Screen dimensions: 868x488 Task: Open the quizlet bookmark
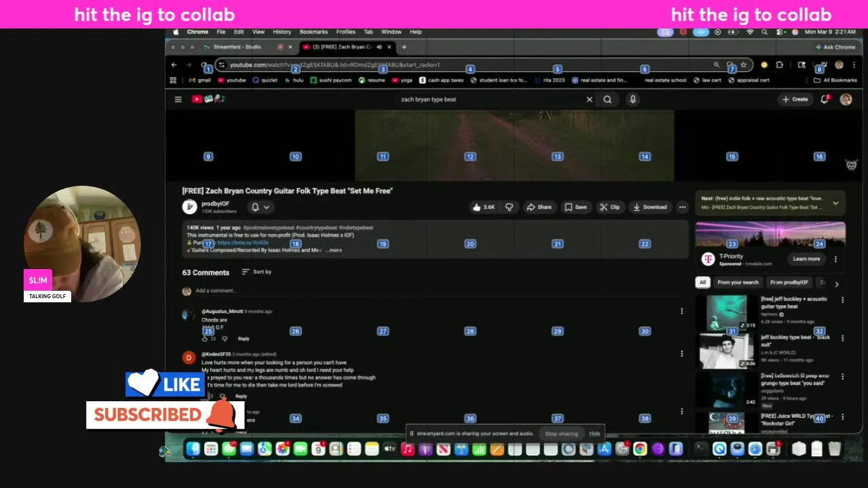pyautogui.click(x=265, y=80)
